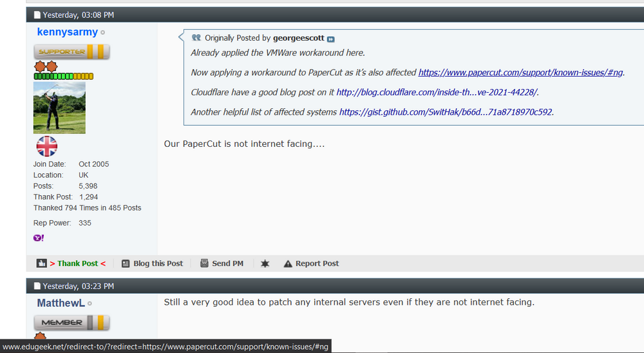Click the post icon beside Yesterday, 03:23 PM

pos(37,286)
